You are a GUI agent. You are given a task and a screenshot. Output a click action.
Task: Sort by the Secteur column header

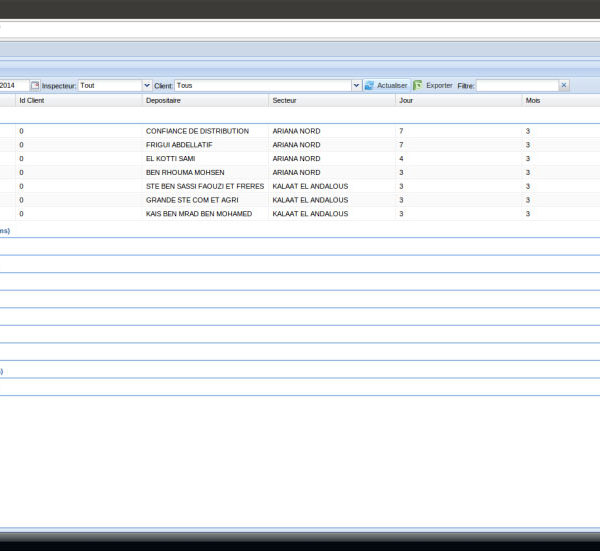(284, 101)
